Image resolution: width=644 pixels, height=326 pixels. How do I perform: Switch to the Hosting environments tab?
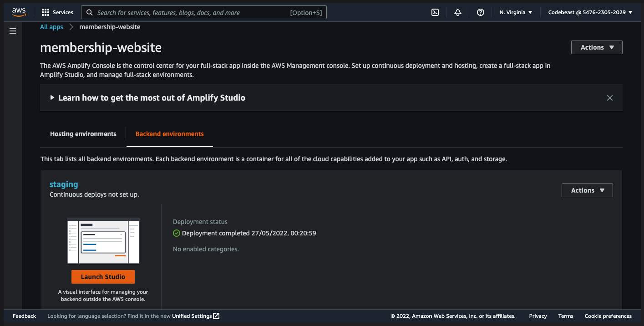pyautogui.click(x=83, y=134)
